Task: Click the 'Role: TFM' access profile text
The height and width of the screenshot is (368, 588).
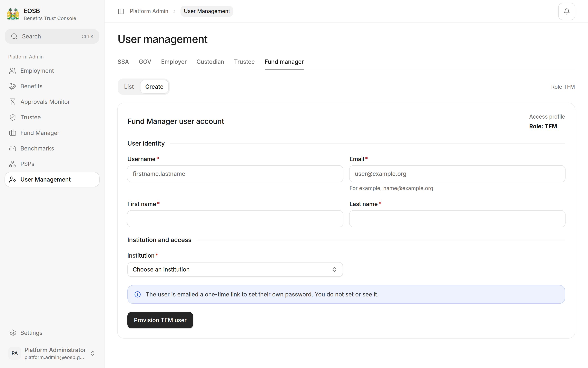Action: [543, 126]
